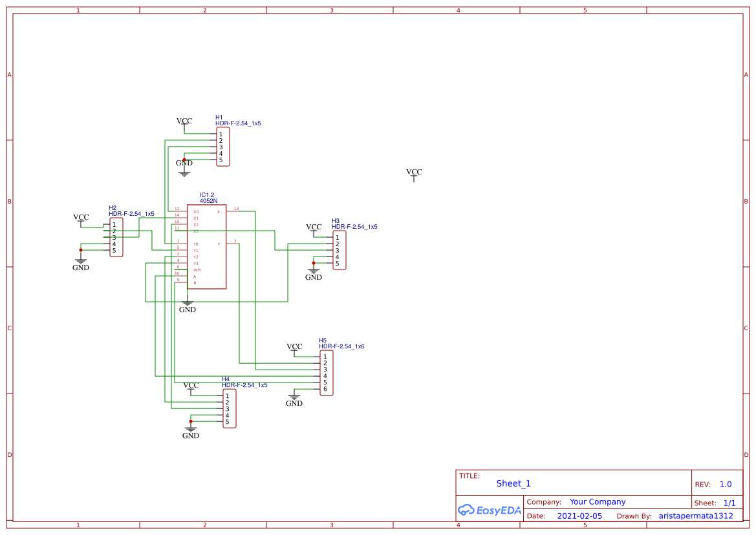Click the INH pin label on the 4052N
756x535 pixels.
197,270
